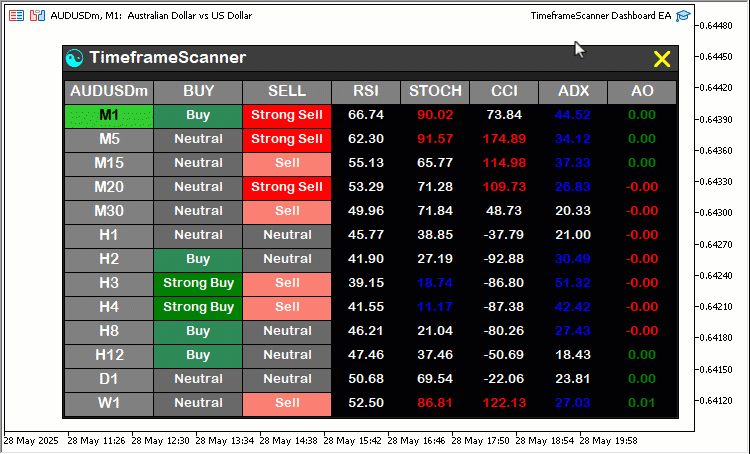Click the AO column header
Screen dimensions: 750x454
pos(641,92)
